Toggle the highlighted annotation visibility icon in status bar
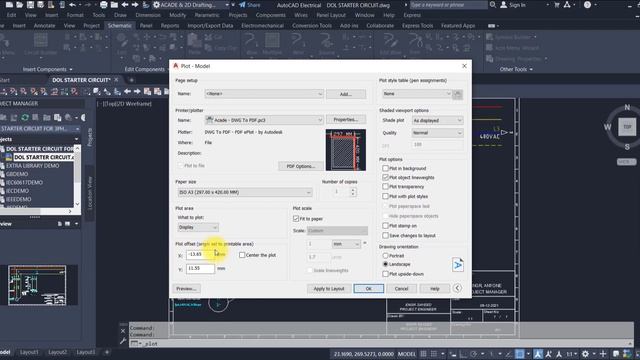Image resolution: width=640 pixels, height=360 pixels. click(538, 354)
